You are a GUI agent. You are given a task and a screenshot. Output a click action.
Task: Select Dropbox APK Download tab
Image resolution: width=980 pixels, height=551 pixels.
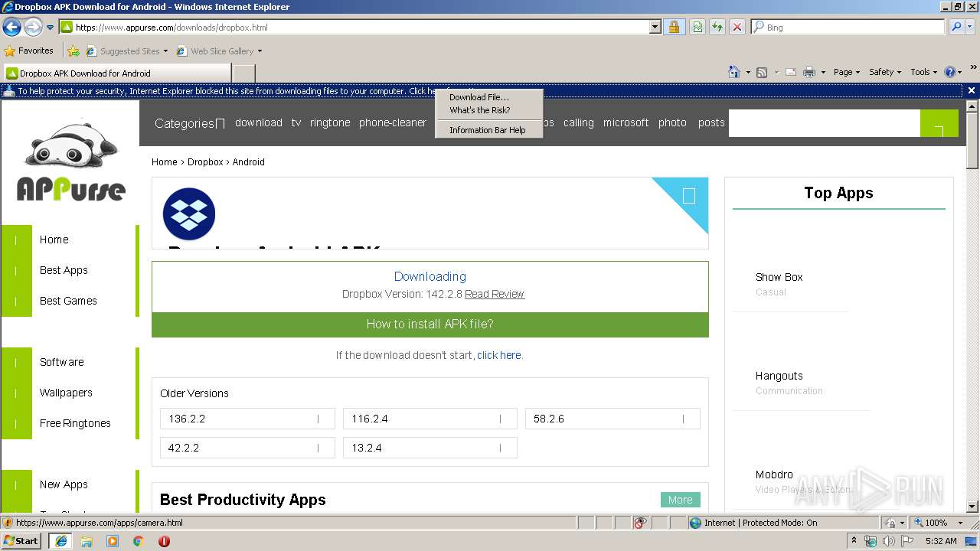(117, 73)
